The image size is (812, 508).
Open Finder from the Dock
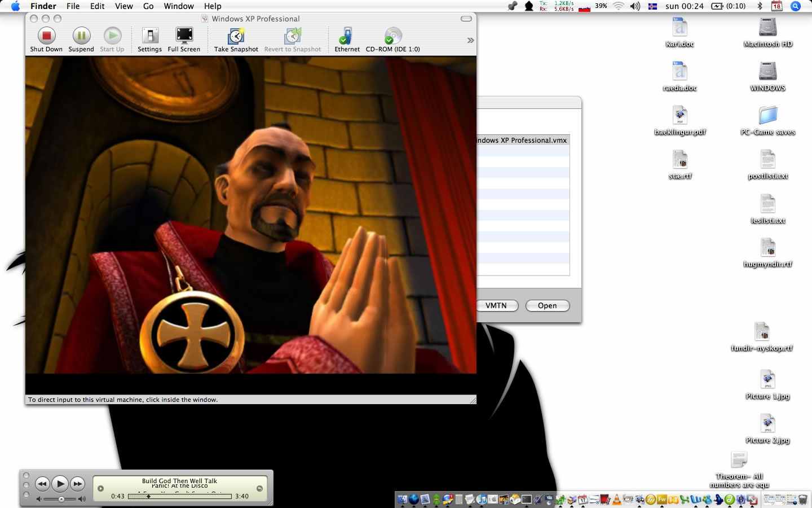point(403,500)
